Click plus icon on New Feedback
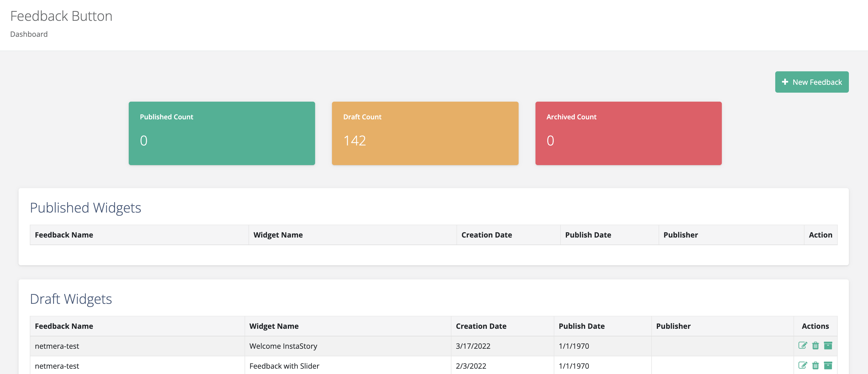This screenshot has height=374, width=868. coord(785,82)
